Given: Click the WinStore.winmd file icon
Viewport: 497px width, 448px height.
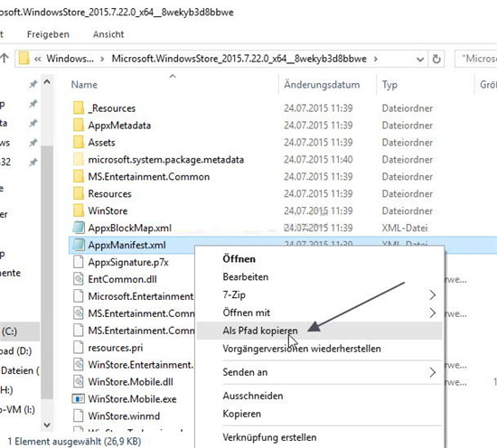Looking at the screenshot, I should tap(79, 416).
